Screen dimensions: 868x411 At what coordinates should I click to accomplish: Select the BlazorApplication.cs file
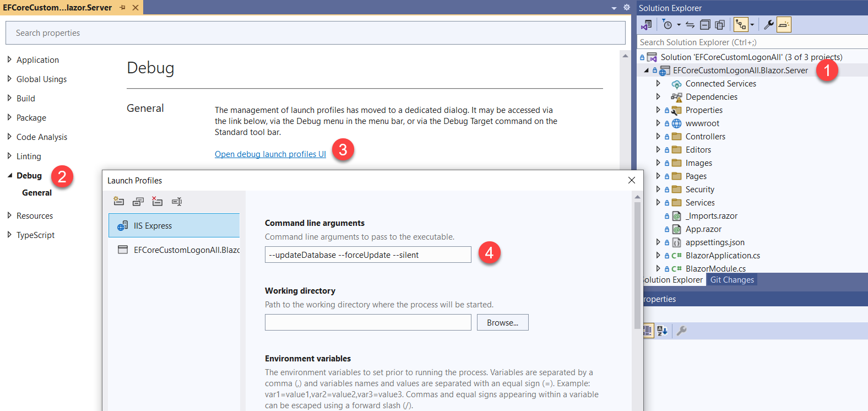click(x=723, y=256)
